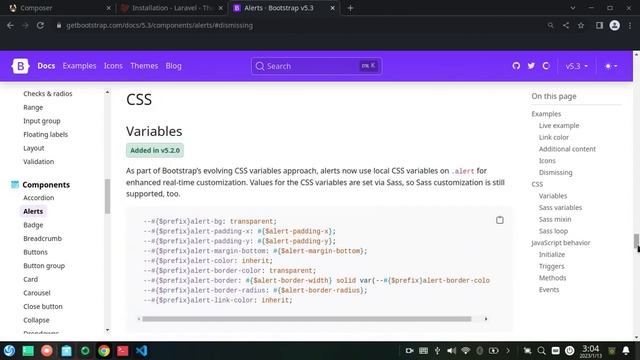Bookmark this page with the star icon

tap(581, 25)
